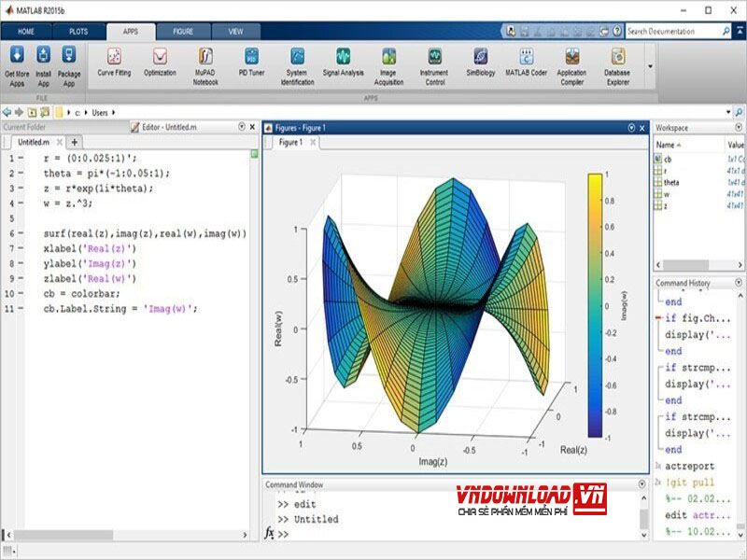This screenshot has width=747, height=560.
Task: Switch to the PLOTS ribbon tab
Action: 78,32
